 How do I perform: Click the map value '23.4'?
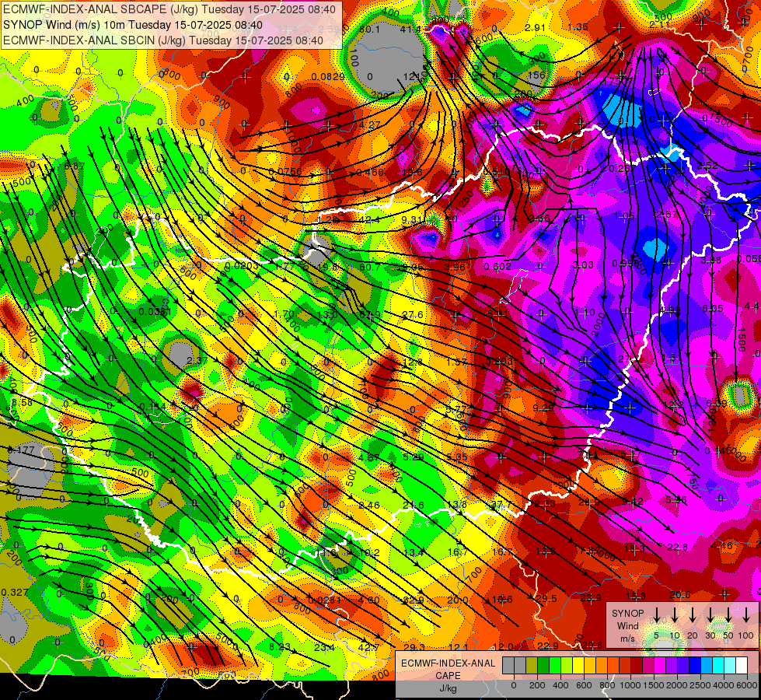[x=324, y=647]
